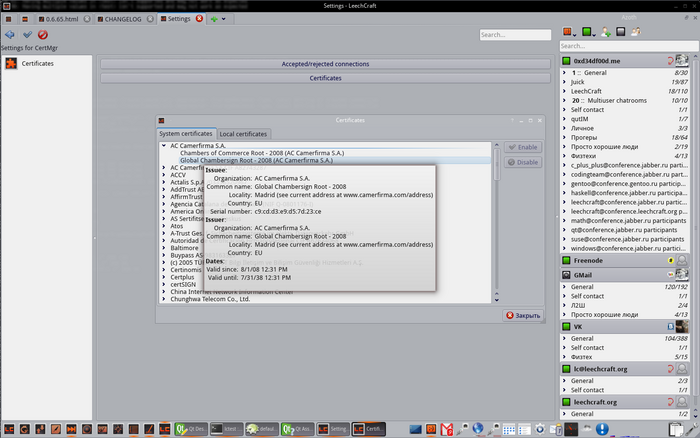
Task: Click the checkmark apply settings icon
Action: click(27, 34)
